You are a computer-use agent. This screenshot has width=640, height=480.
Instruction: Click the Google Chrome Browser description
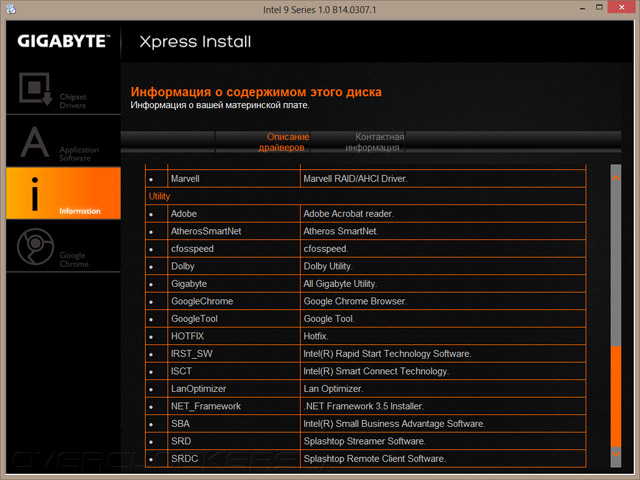355,301
